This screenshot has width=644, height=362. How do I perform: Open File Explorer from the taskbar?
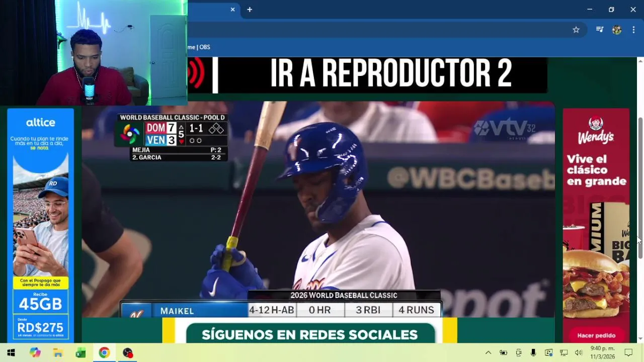coord(58,352)
